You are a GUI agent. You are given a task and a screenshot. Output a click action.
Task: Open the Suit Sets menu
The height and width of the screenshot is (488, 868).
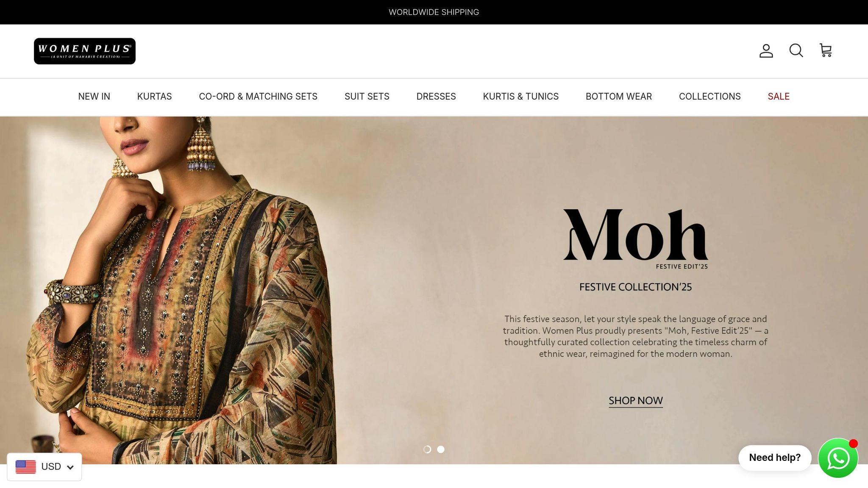(x=367, y=97)
